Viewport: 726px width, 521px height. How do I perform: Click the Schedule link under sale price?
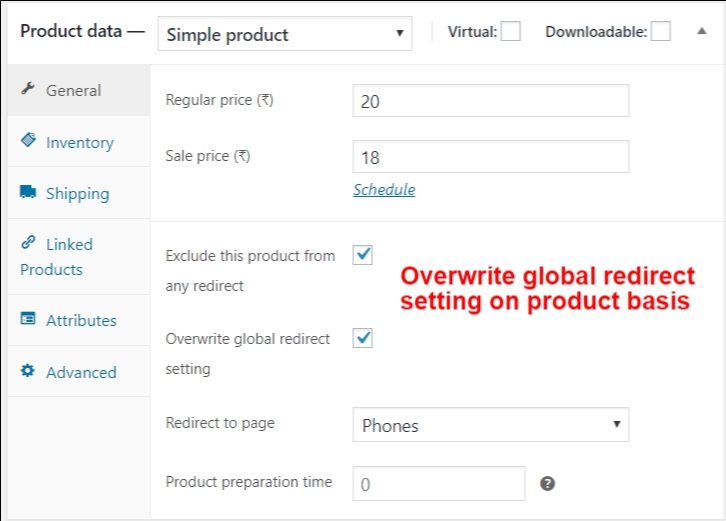(384, 190)
